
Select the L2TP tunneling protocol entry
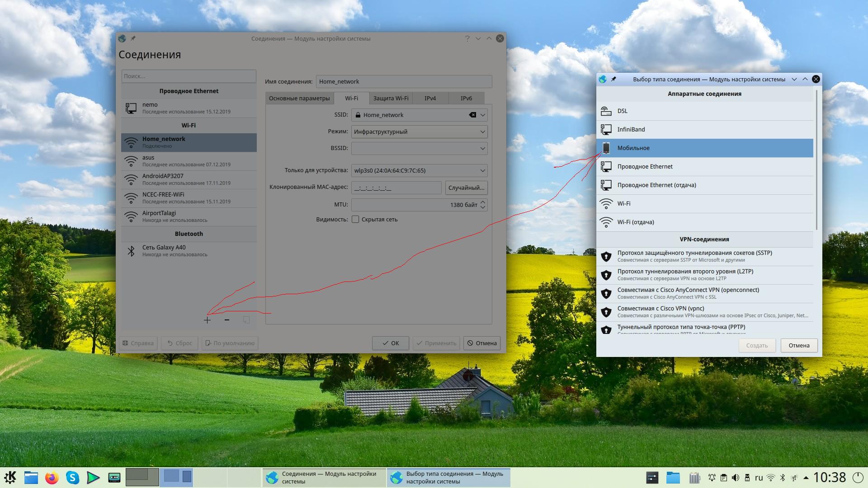[704, 275]
